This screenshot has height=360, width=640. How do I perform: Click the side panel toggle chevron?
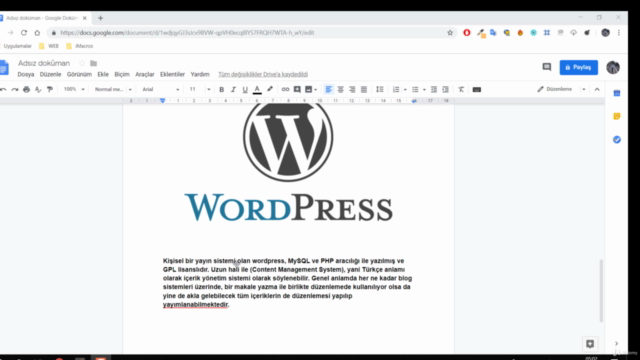pyautogui.click(x=616, y=344)
